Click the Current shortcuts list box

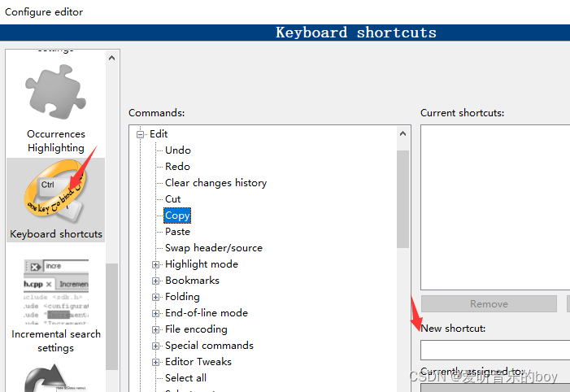(x=495, y=207)
